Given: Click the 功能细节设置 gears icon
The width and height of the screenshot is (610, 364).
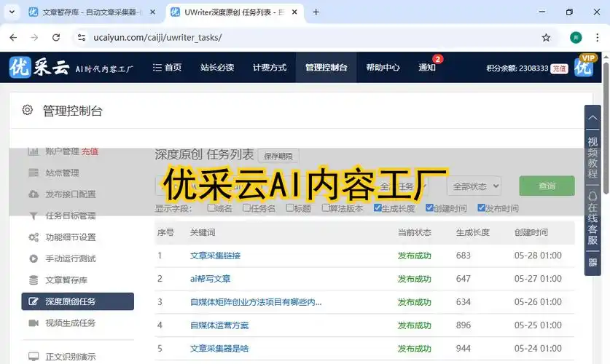Looking at the screenshot, I should (x=34, y=237).
